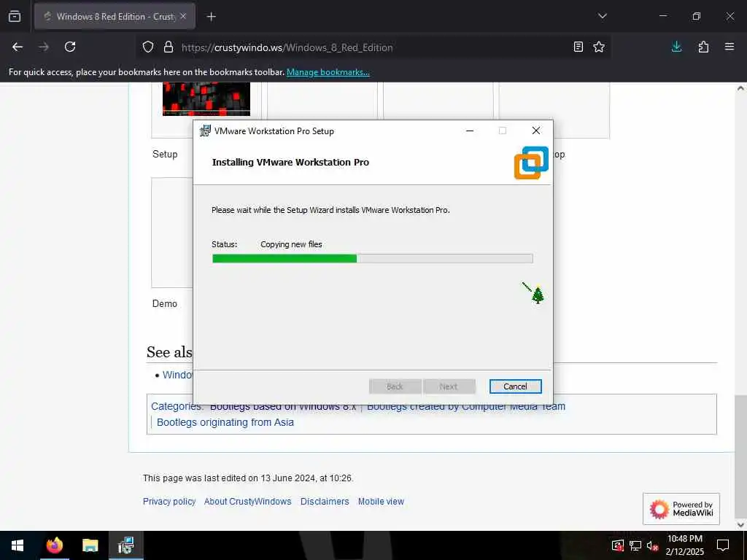Expand the list all tabs chevron
Image resolution: width=747 pixels, height=560 pixels.
click(x=602, y=16)
